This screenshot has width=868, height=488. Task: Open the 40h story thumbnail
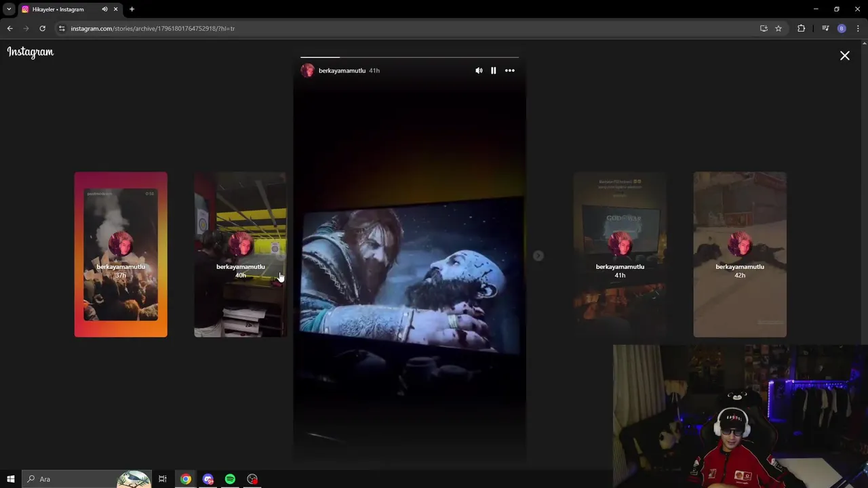click(x=241, y=254)
